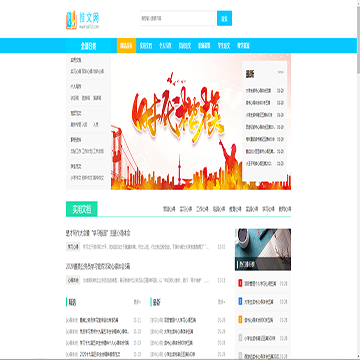The image size is (360, 360).
Task: Click the first category heading in the left sidebar
Action: 76,60
